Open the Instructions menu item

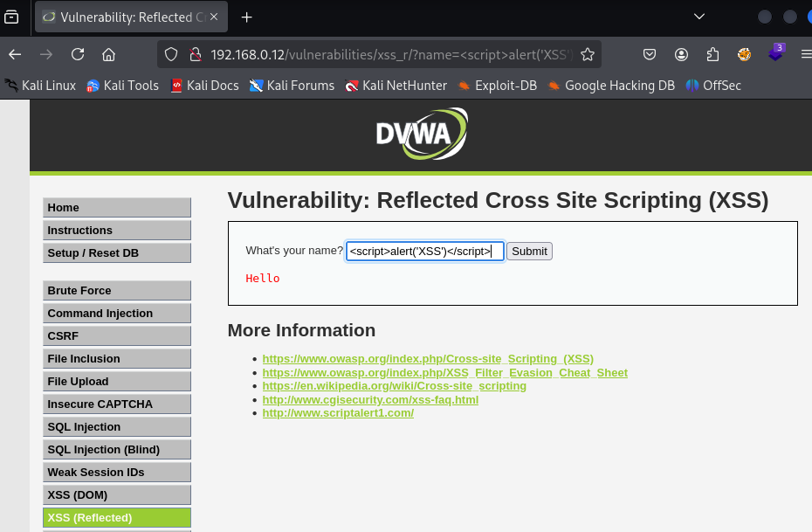click(x=117, y=231)
